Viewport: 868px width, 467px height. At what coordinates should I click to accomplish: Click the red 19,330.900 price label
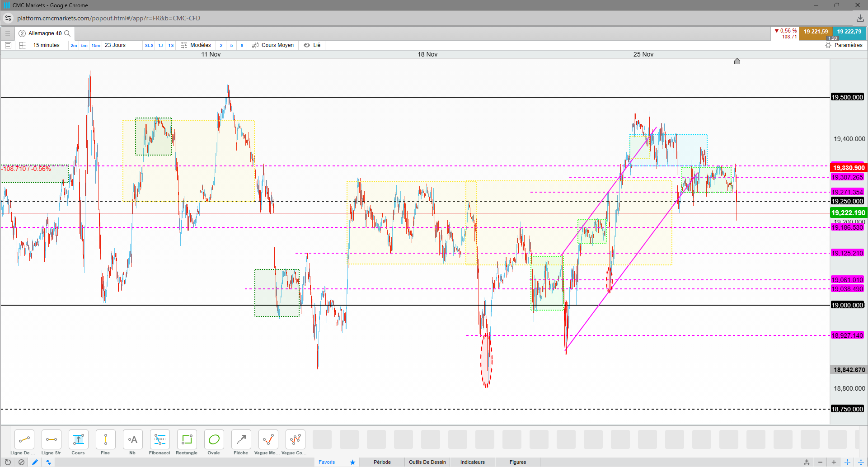pyautogui.click(x=849, y=168)
